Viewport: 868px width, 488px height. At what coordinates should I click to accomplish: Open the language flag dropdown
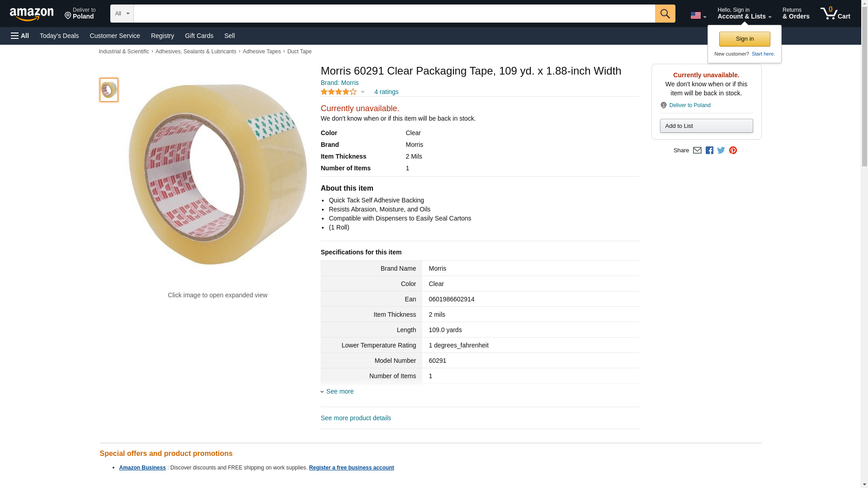(x=698, y=15)
